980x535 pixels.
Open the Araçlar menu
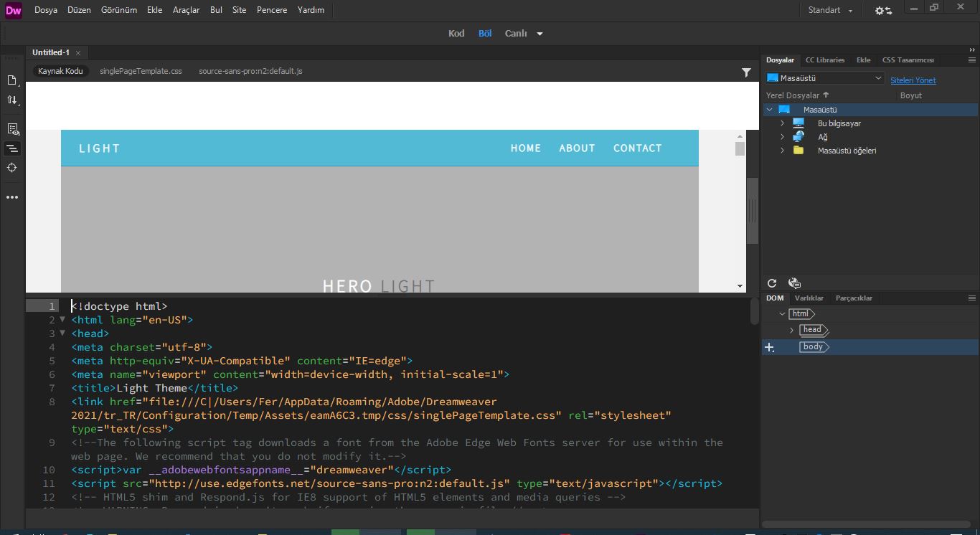[187, 10]
